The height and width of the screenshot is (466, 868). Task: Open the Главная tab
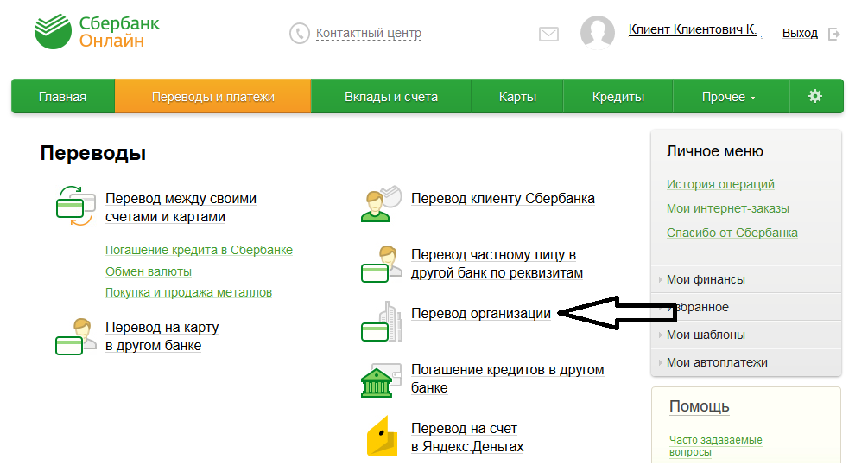pyautogui.click(x=62, y=97)
